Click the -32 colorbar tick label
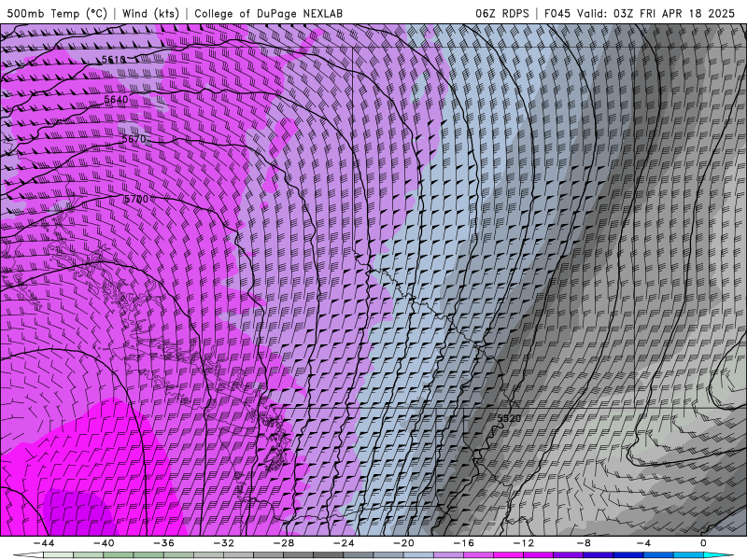Viewport: 747px width, 560px height. point(224,543)
